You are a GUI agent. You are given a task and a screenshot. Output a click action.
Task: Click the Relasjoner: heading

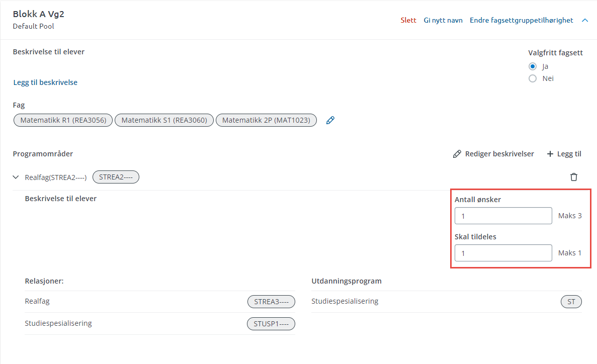(x=44, y=281)
